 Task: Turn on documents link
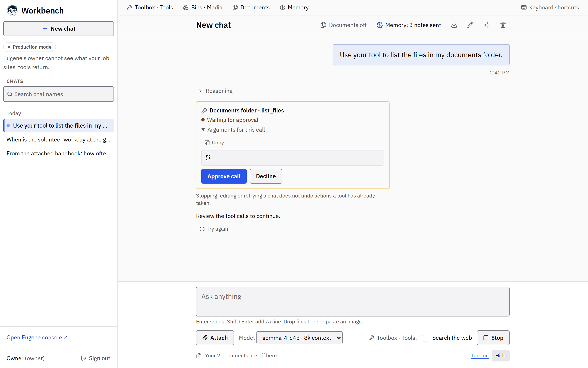[479, 356]
